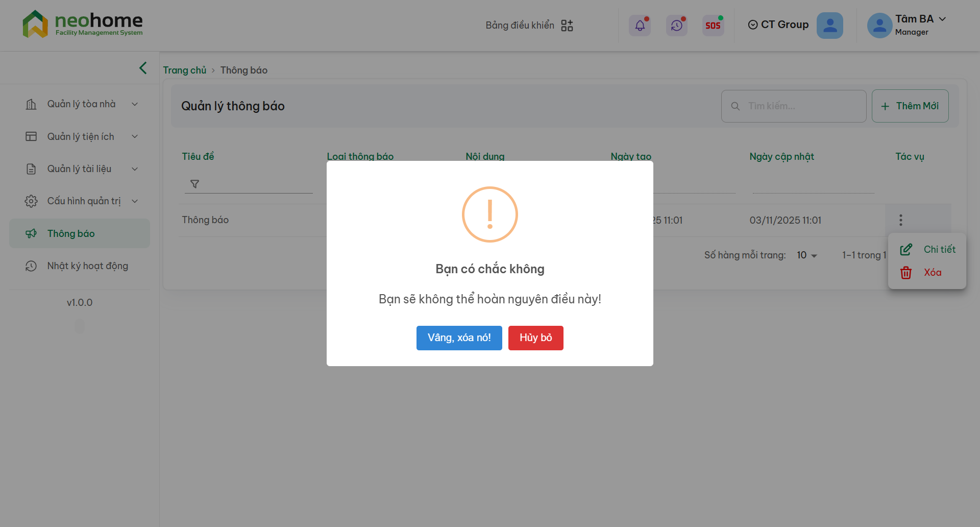The image size is (980, 527).
Task: Open the three-dot actions menu in row
Action: [x=900, y=220]
